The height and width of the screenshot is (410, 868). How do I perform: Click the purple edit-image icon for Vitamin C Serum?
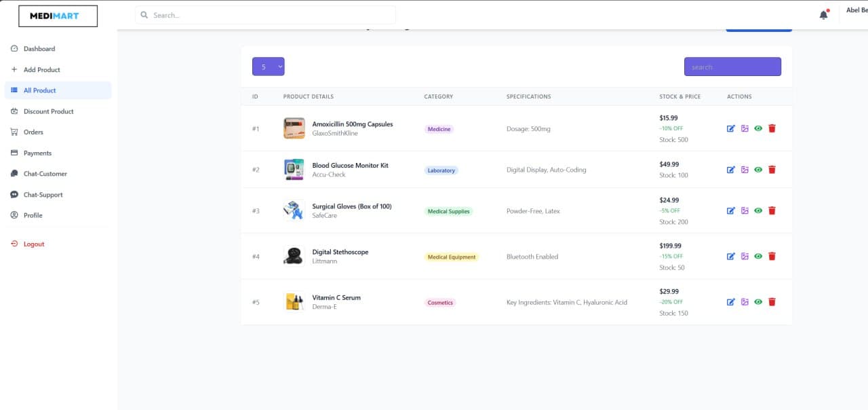click(745, 301)
